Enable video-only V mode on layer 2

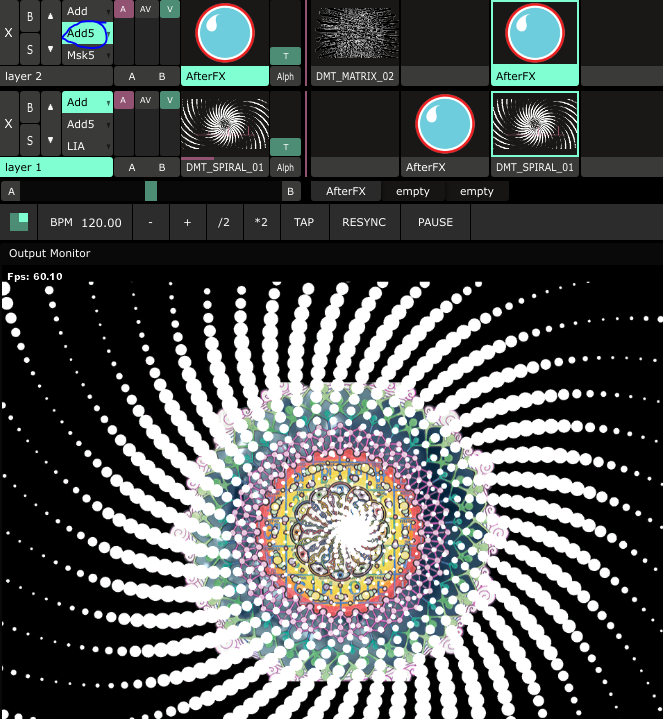coord(169,9)
